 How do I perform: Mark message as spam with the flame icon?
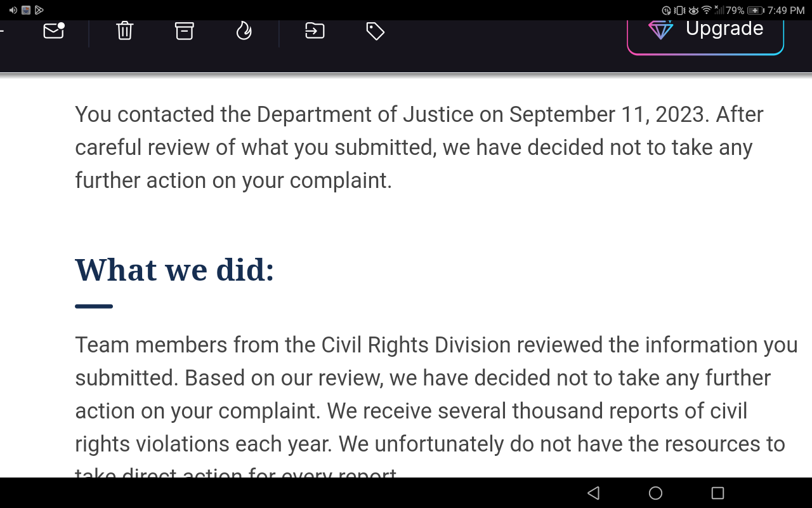click(244, 30)
